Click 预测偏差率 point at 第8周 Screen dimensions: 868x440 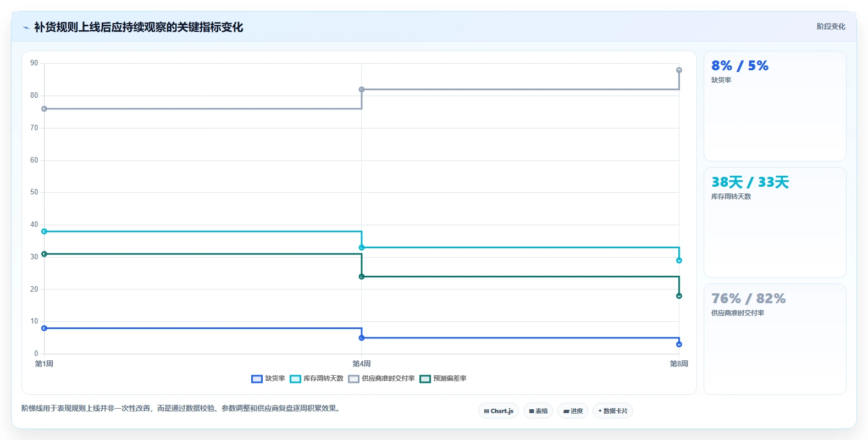[679, 296]
